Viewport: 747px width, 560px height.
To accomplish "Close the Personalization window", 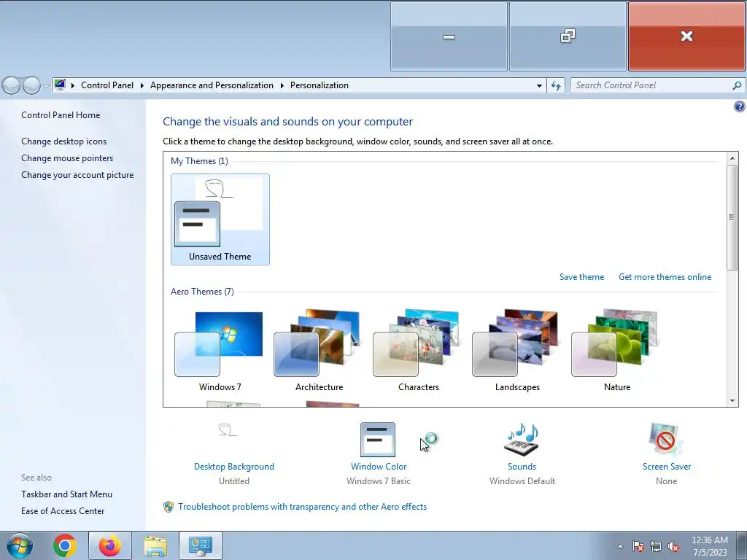I will 686,36.
